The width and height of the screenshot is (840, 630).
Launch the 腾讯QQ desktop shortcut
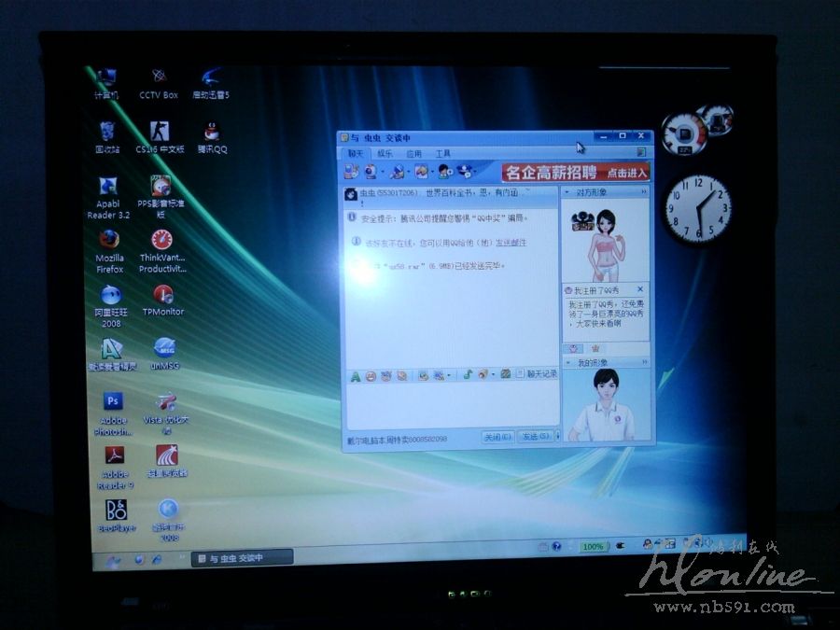(212, 138)
